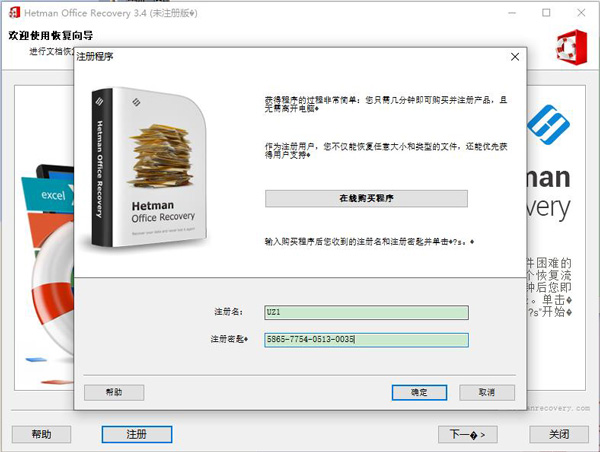The image size is (600, 452).
Task: Open 帮助 help inside the registration dialog
Action: (114, 392)
